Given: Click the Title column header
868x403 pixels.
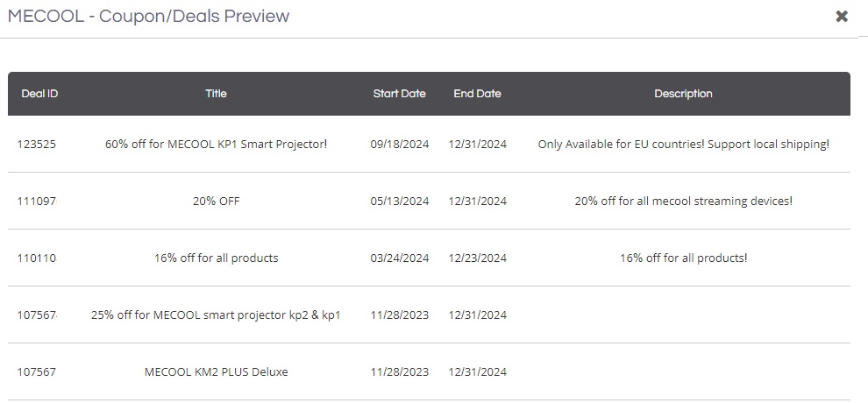Looking at the screenshot, I should click(x=216, y=94).
